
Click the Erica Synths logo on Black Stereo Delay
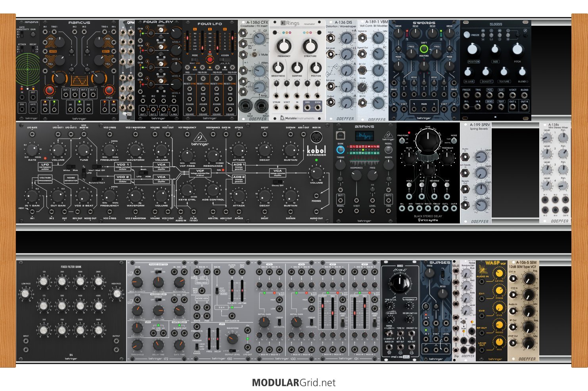(x=428, y=220)
